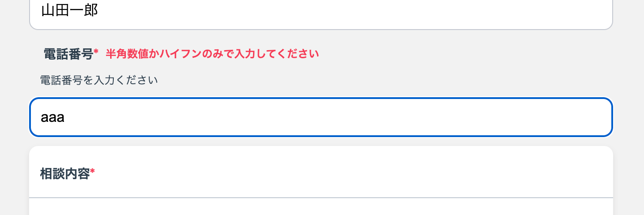Screen dimensions: 644x215
Task: Place cursor on the 山田一郎 text
Action: tap(69, 10)
